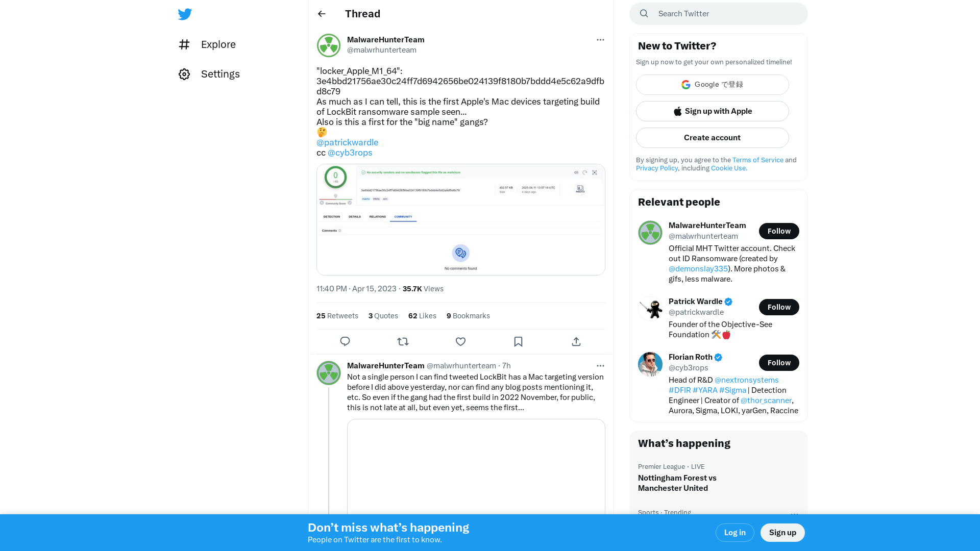Click the Settings gear icon
Image resolution: width=980 pixels, height=551 pixels.
point(184,74)
